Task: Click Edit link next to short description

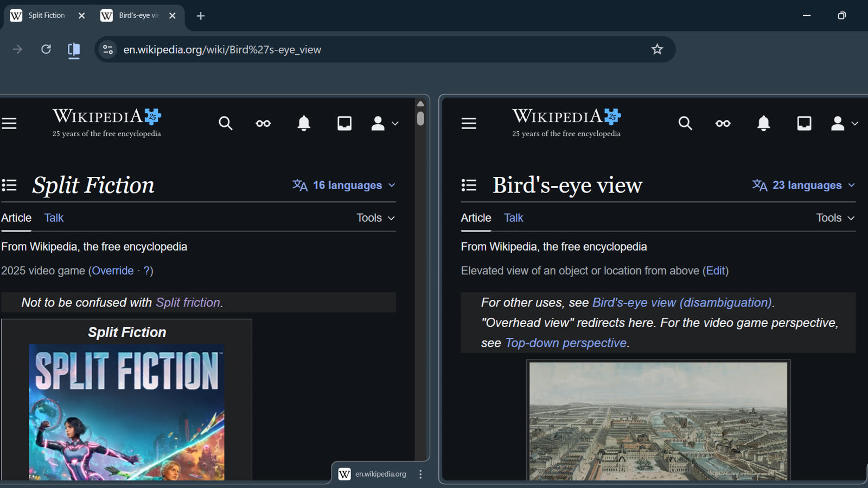Action: [x=716, y=271]
